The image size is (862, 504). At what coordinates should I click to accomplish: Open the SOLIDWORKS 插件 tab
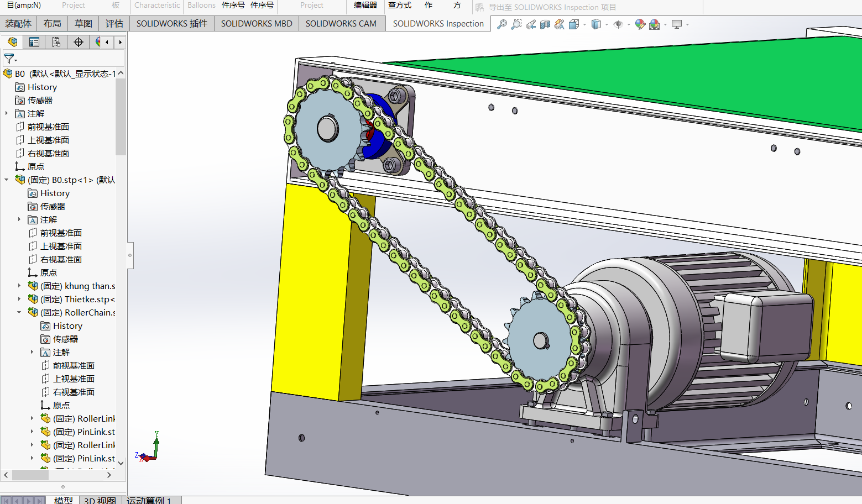click(172, 24)
